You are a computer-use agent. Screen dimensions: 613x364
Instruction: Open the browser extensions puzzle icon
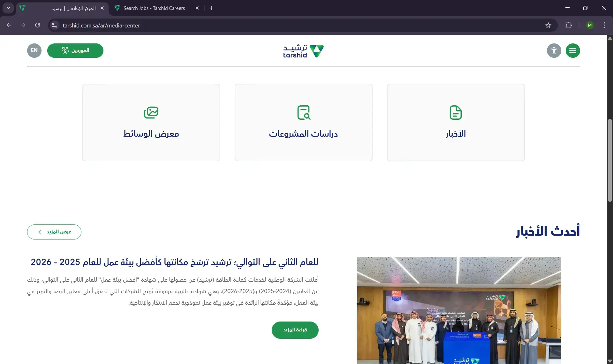(x=569, y=25)
